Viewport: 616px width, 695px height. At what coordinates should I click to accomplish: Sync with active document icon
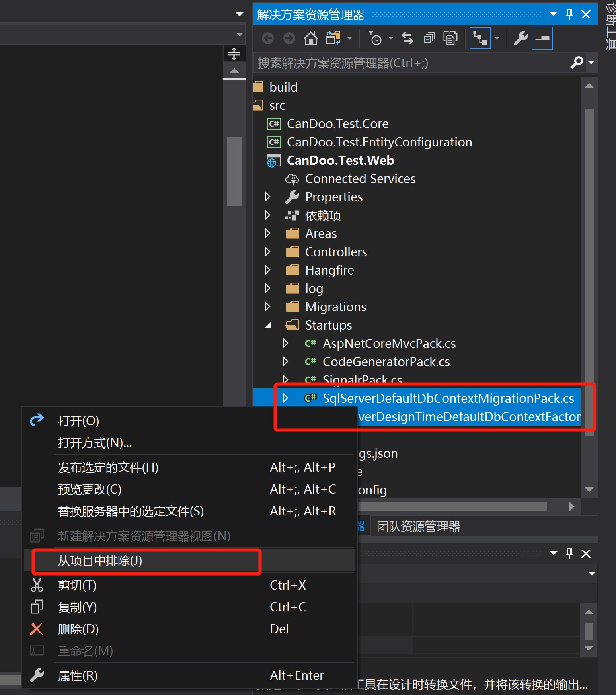pyautogui.click(x=407, y=39)
